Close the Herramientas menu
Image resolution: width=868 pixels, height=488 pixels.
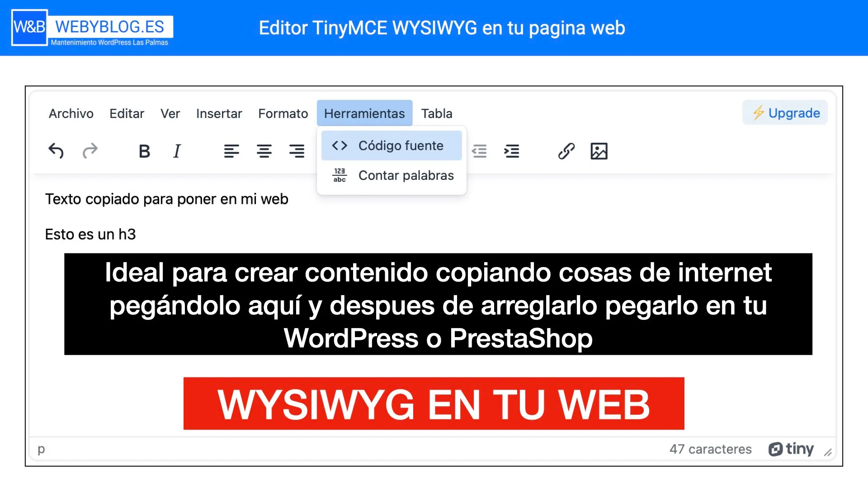[364, 113]
